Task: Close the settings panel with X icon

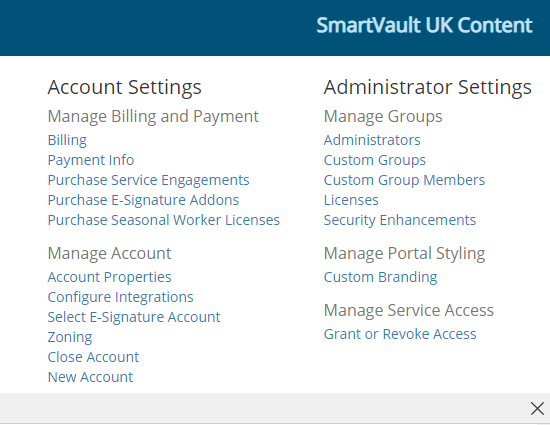Action: pyautogui.click(x=537, y=409)
